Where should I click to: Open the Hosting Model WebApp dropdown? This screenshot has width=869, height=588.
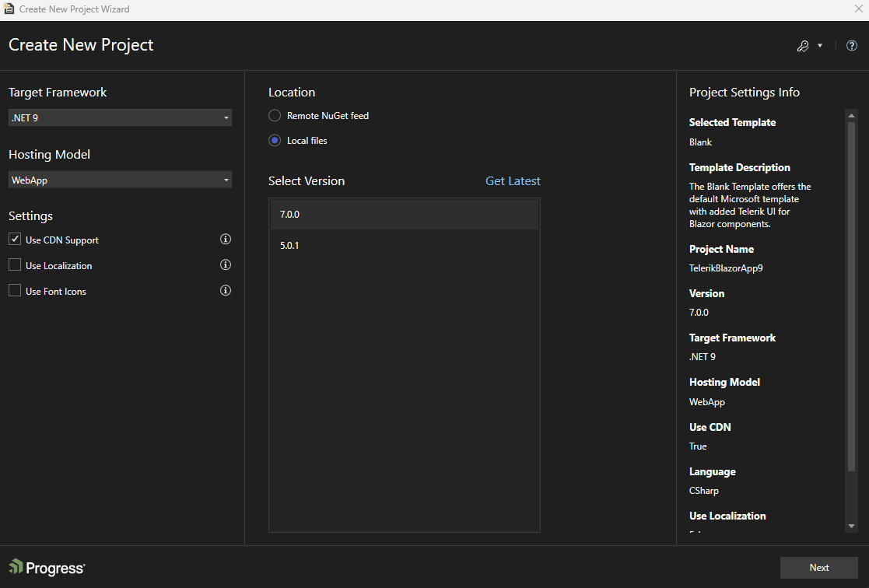pos(120,180)
